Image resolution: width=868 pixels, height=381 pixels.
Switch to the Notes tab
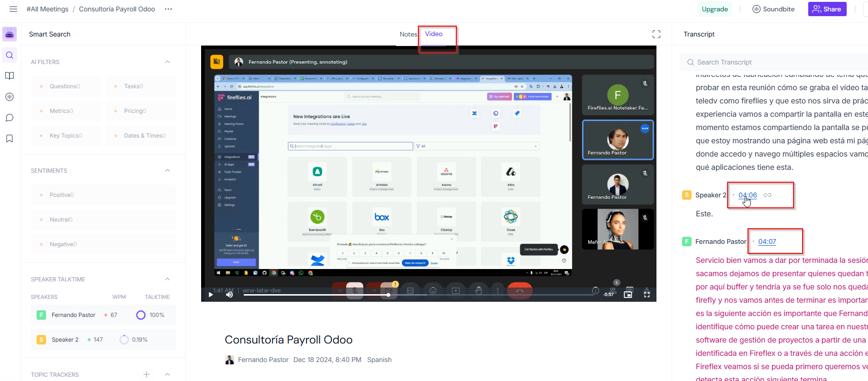pyautogui.click(x=408, y=34)
